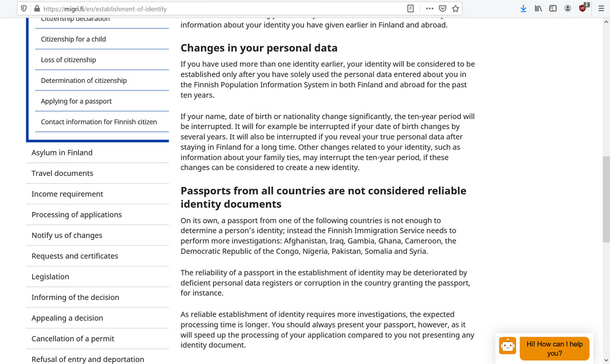The image size is (610, 364).
Task: Open the Firefox Library icon
Action: click(x=538, y=8)
